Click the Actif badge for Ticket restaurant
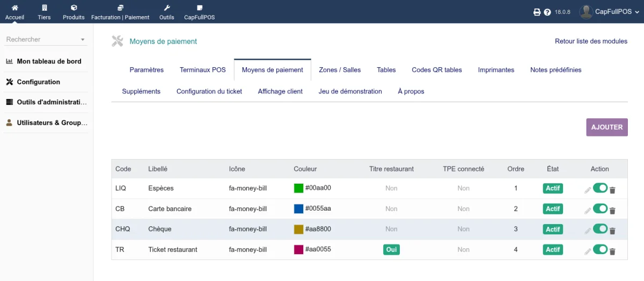This screenshot has height=281, width=644. (553, 249)
